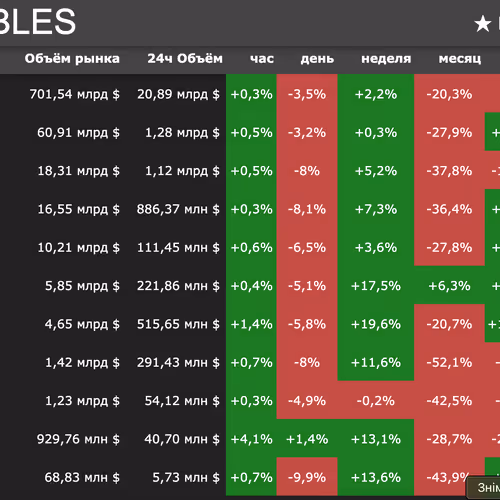This screenshot has width=500, height=500.
Task: Click the green +1,4% day cell
Action: [x=307, y=439]
